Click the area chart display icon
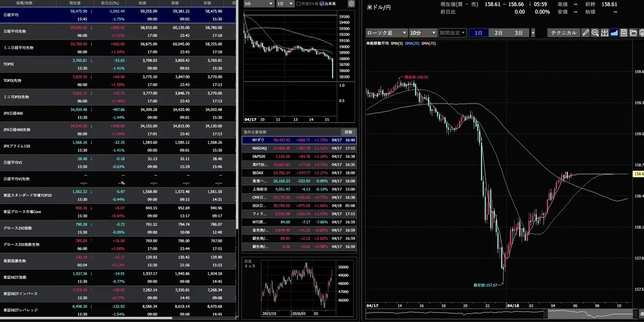Screen dimensions: 644x322 pyautogui.click(x=614, y=33)
